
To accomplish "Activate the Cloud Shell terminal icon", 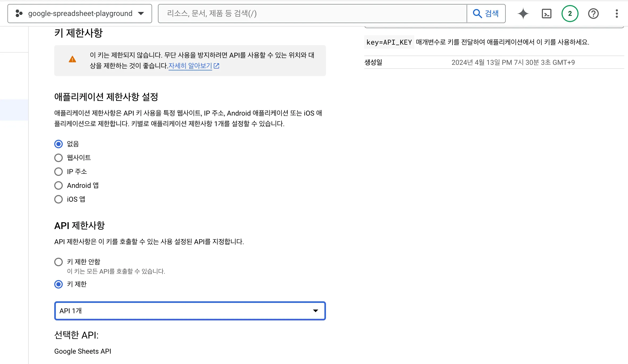I will [546, 14].
